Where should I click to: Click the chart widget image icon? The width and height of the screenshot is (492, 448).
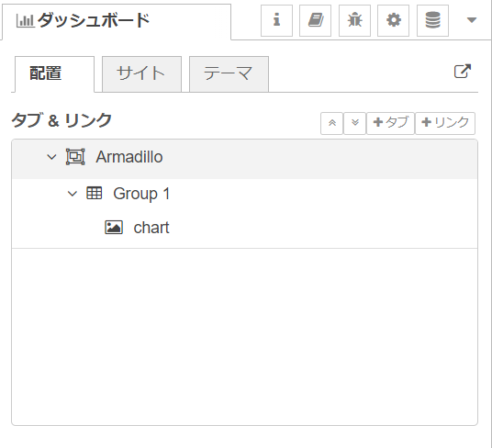pos(114,228)
